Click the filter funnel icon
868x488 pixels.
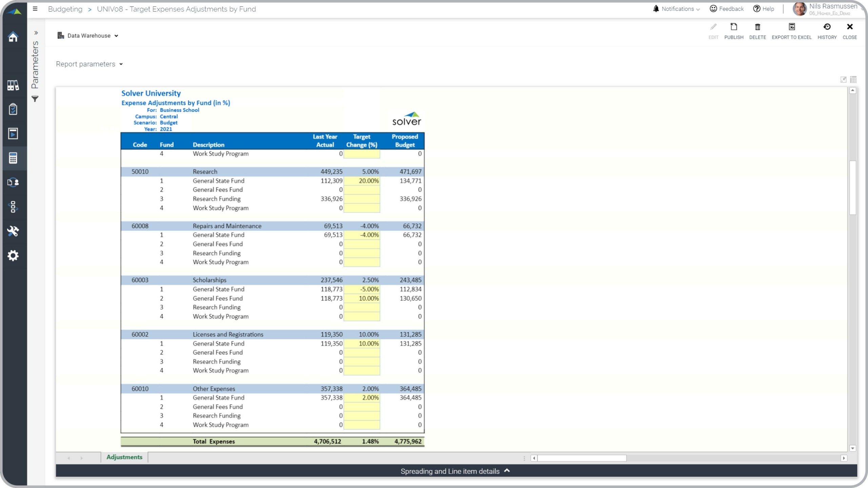(x=35, y=99)
